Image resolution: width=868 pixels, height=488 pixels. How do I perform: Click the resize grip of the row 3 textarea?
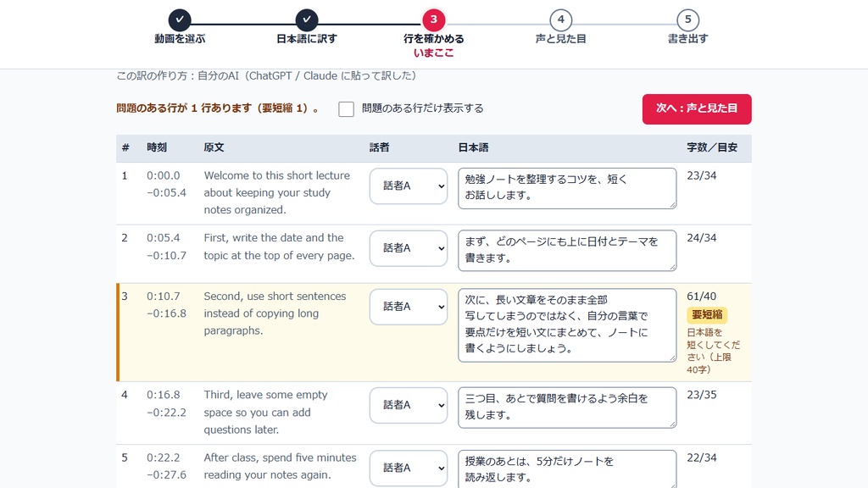tap(672, 358)
